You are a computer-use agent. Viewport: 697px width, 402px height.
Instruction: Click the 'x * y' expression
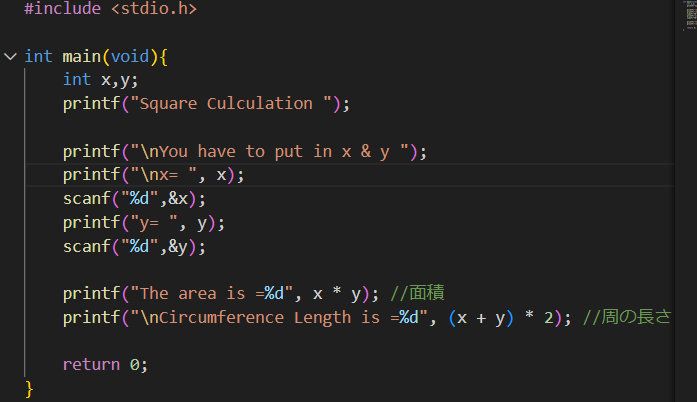337,294
